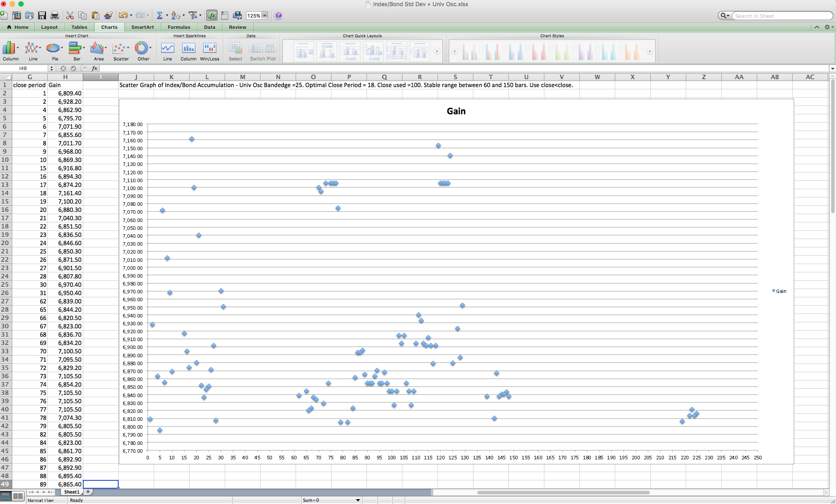Expand the formula bar
The width and height of the screenshot is (836, 504).
(x=832, y=68)
